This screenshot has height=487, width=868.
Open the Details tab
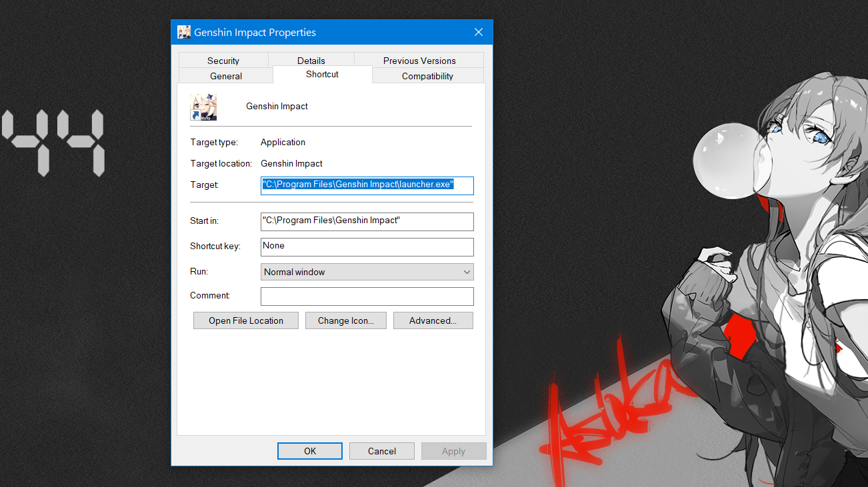pyautogui.click(x=311, y=61)
